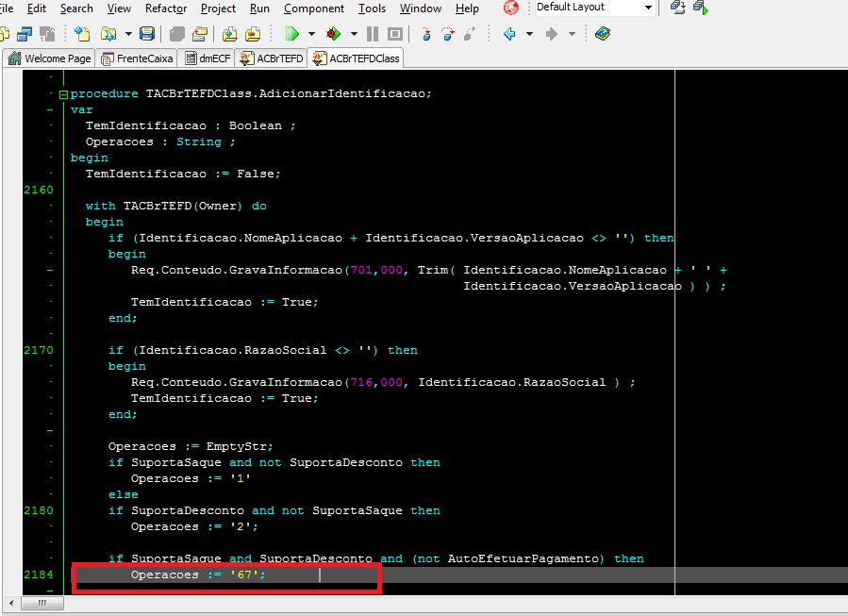Image resolution: width=848 pixels, height=616 pixels.
Task: Open the Default Layout combo box
Action: (595, 8)
